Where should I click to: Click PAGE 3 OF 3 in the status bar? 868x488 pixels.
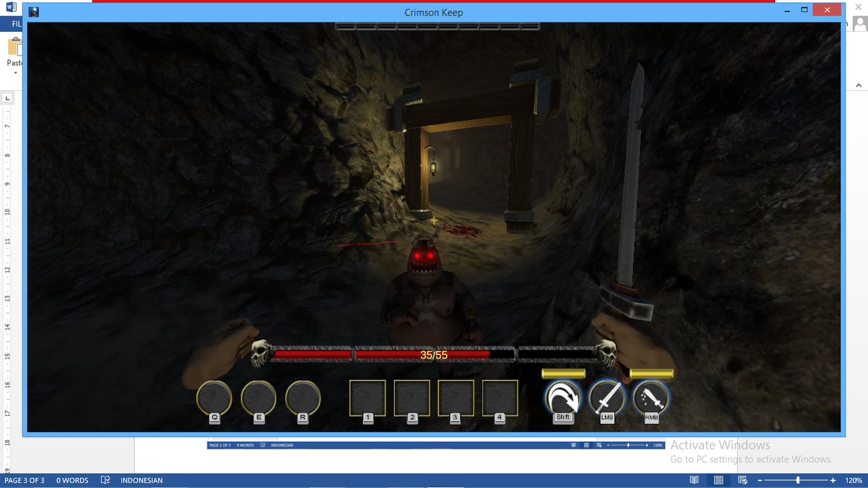point(24,481)
